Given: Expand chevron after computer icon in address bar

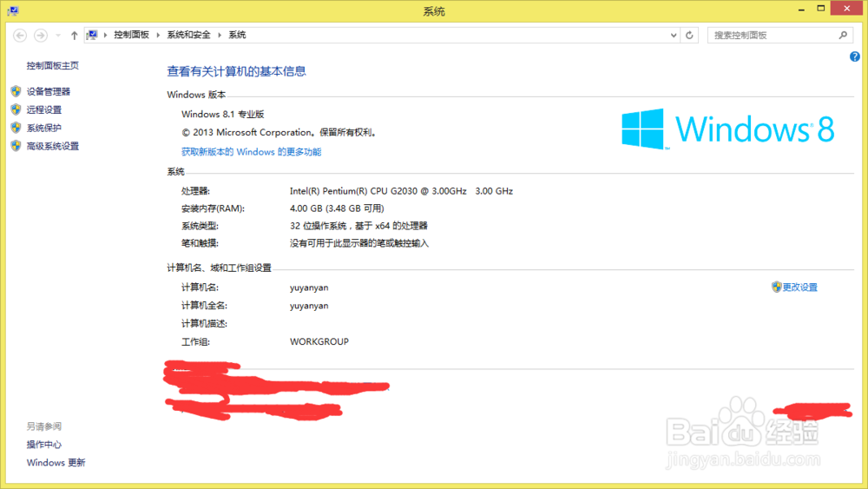Looking at the screenshot, I should point(105,35).
